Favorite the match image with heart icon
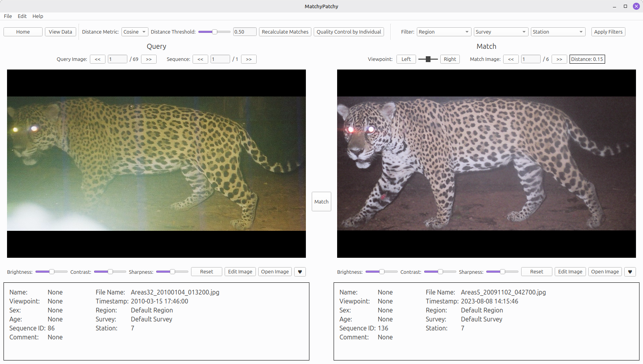Image resolution: width=643 pixels, height=364 pixels. tap(630, 272)
